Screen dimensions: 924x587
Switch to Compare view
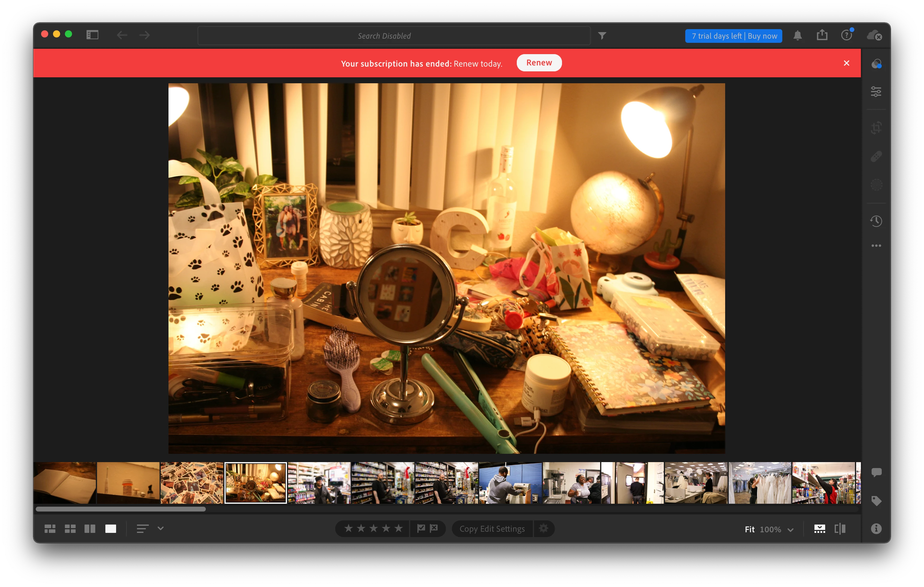click(90, 529)
